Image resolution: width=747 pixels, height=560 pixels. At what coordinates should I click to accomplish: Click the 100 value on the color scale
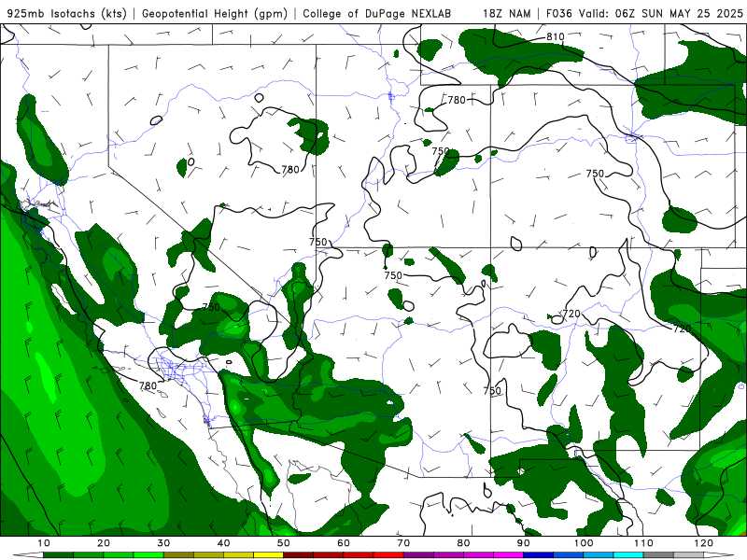click(584, 543)
